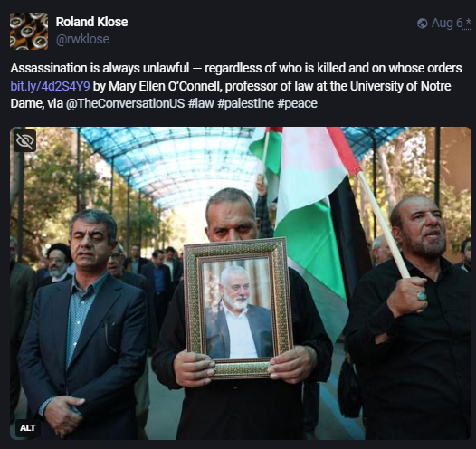The height and width of the screenshot is (449, 476).
Task: Click the framed portrait held in the photo
Action: [x=239, y=308]
